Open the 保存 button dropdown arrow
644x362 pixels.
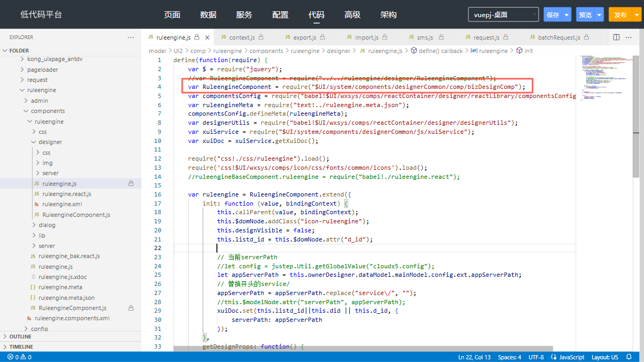click(567, 15)
